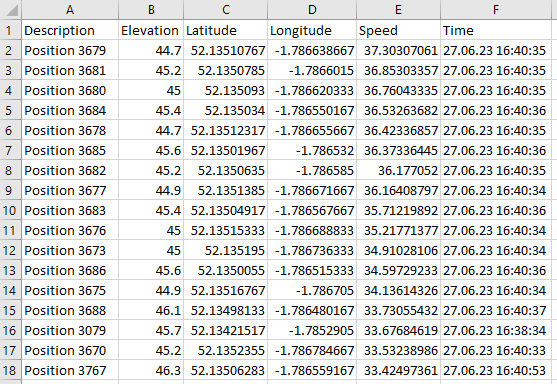Click the Time header cell
Screen dimensions: 557x384
496,30
